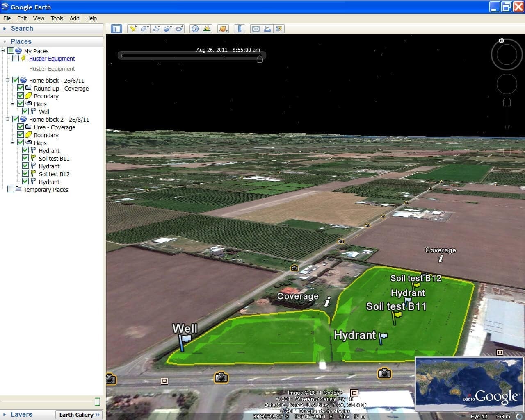This screenshot has height=420, width=525.
Task: Click the Add Placemark pushpin tool
Action: point(132,29)
